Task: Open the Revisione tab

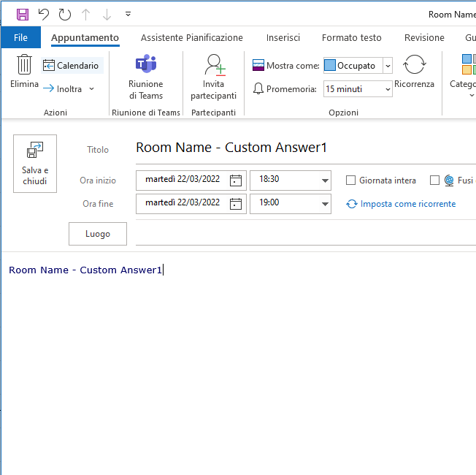Action: click(x=424, y=38)
